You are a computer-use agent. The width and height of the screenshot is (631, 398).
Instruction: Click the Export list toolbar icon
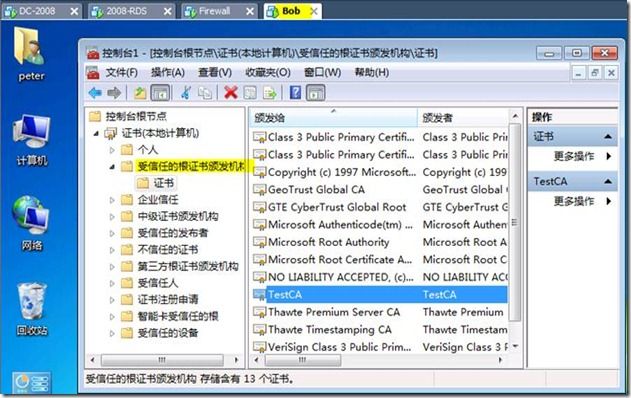[270, 93]
